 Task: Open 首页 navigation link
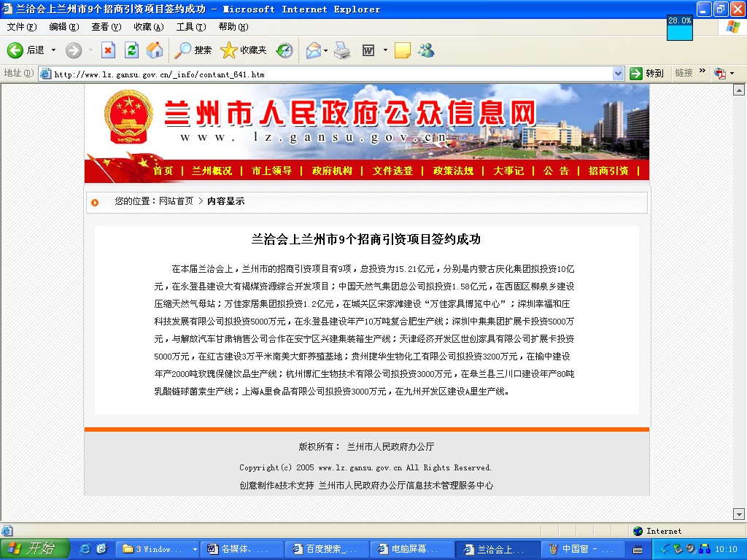(x=163, y=171)
